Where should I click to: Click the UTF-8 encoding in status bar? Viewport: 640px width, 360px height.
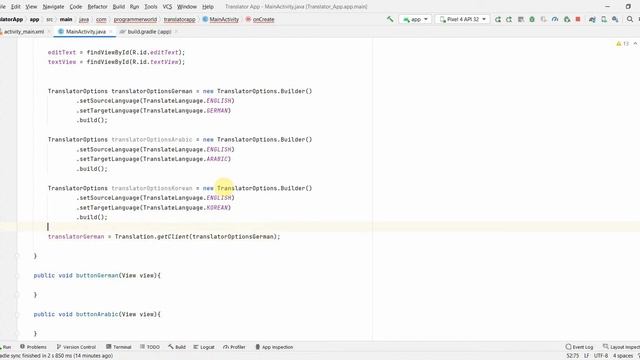pos(601,356)
